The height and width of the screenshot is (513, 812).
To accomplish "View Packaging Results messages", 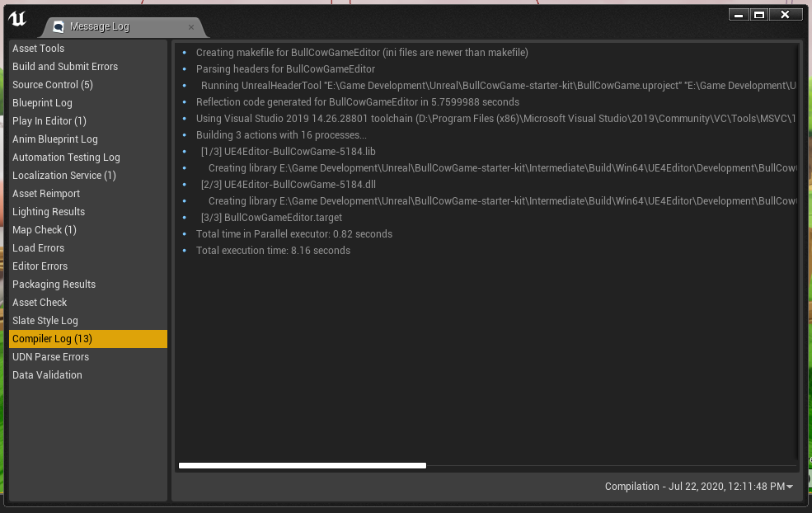I will coord(54,284).
